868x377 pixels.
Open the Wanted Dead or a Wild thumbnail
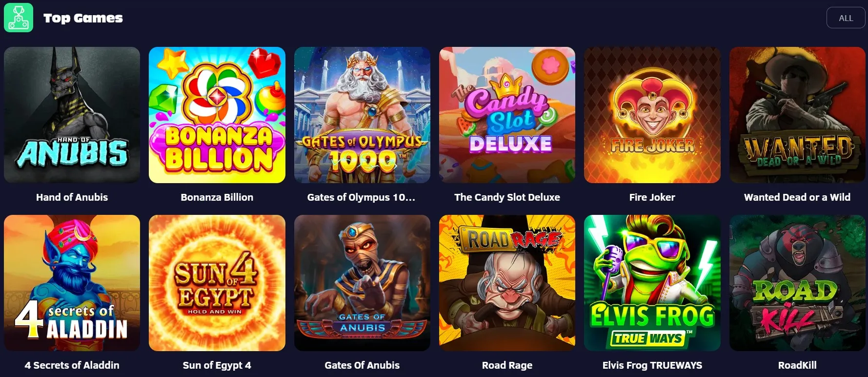pyautogui.click(x=797, y=115)
